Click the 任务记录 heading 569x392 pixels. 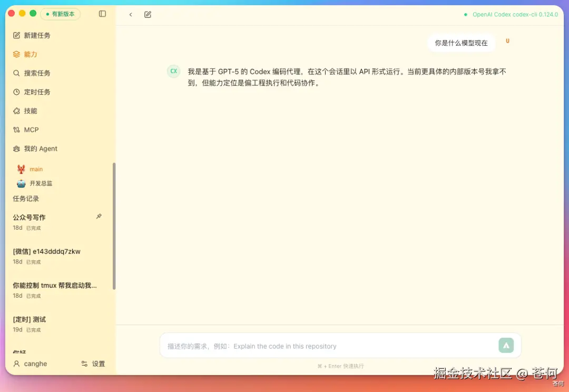click(26, 199)
